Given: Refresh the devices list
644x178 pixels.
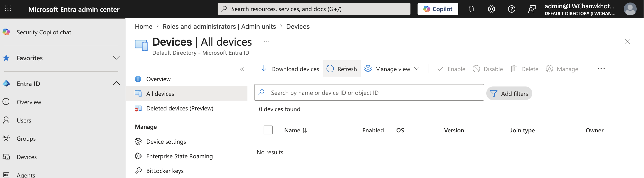Looking at the screenshot, I should pos(342,69).
